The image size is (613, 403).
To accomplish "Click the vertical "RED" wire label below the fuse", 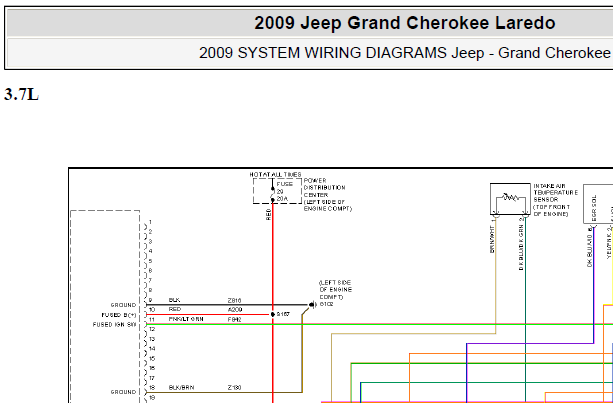I will [268, 214].
